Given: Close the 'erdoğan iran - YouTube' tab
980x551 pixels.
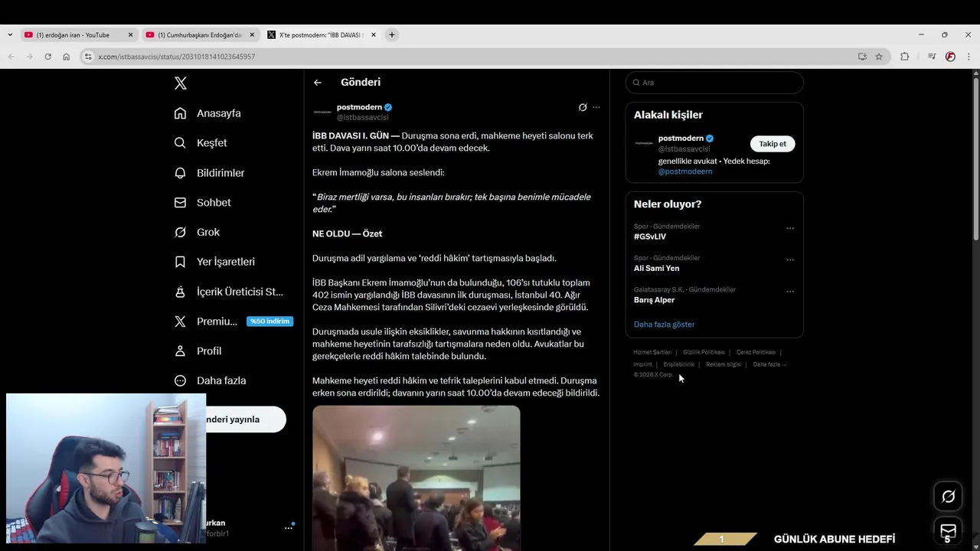Looking at the screenshot, I should (x=130, y=34).
